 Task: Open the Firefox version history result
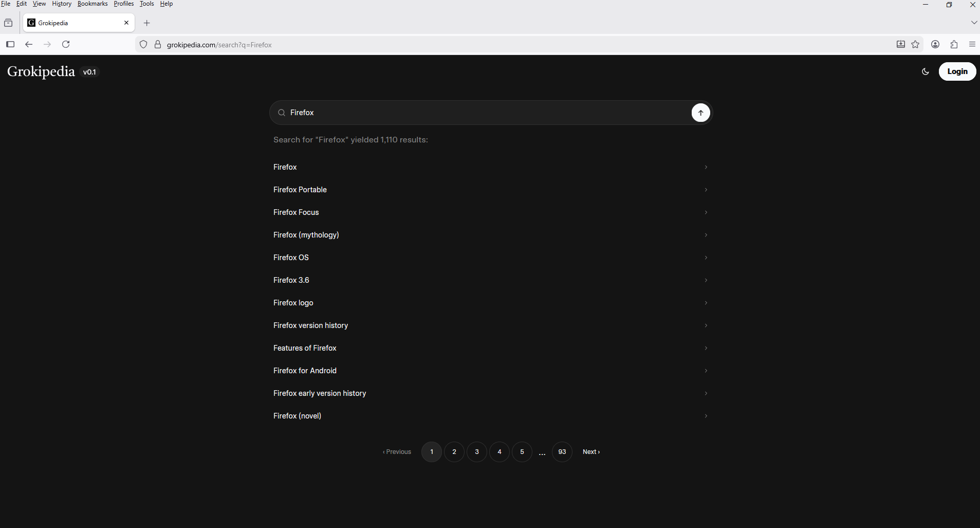[x=491, y=325]
